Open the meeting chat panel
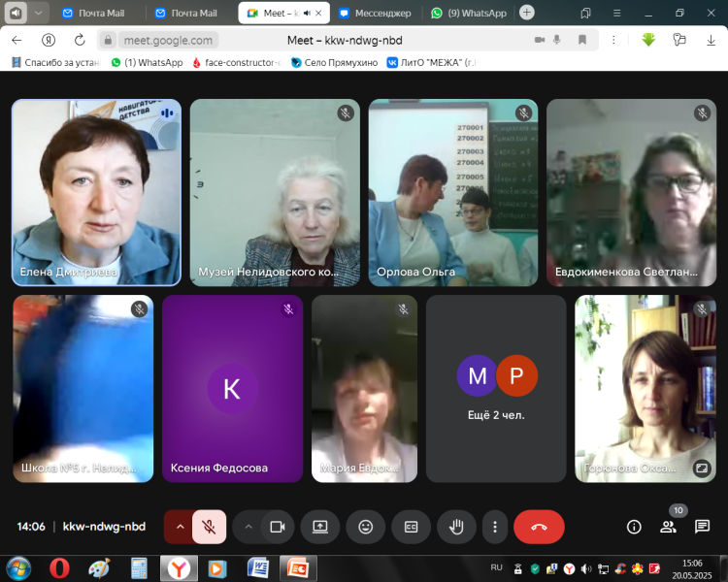 [x=702, y=527]
